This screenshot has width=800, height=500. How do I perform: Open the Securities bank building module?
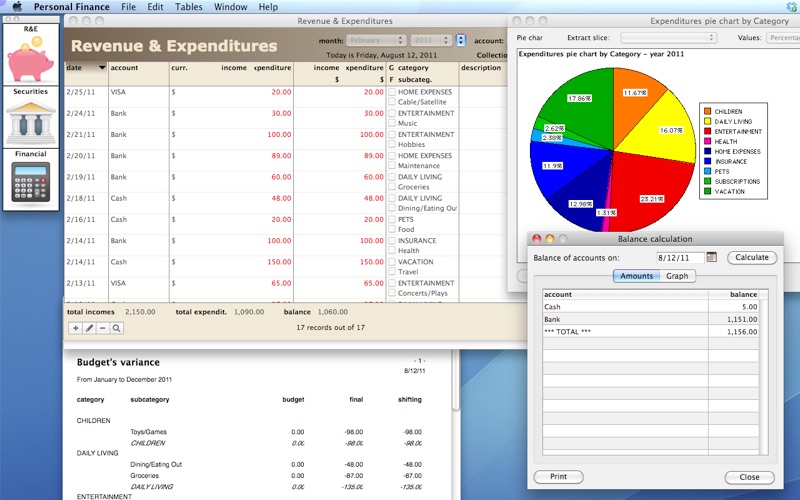(31, 117)
